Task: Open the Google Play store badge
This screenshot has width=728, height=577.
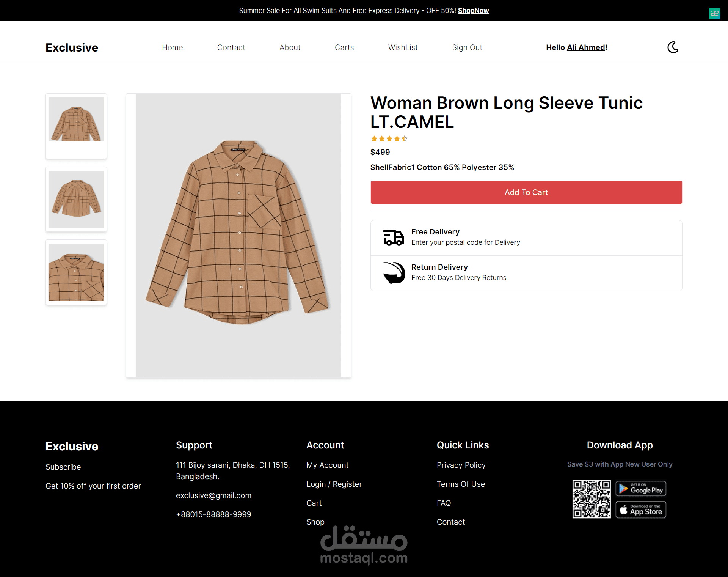Action: coord(640,489)
